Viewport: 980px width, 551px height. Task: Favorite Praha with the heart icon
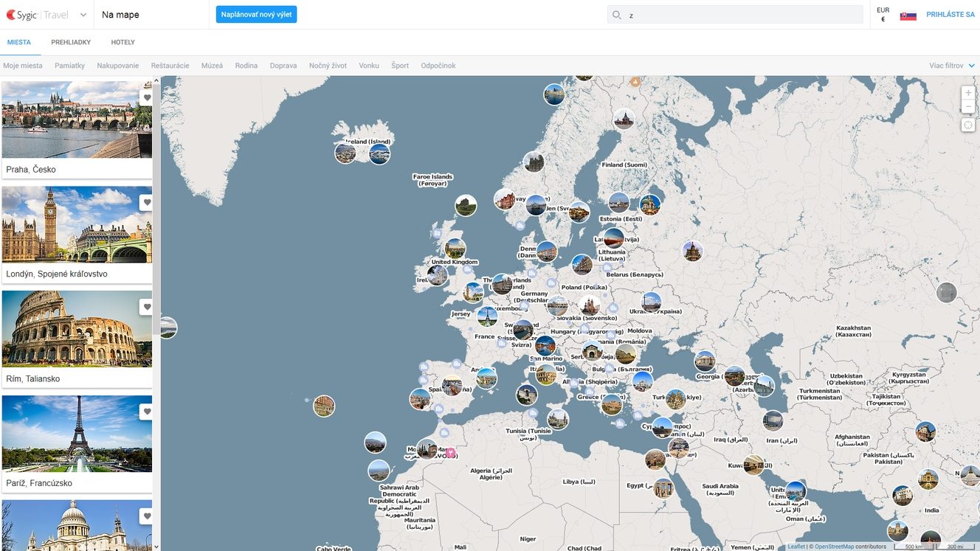(x=147, y=97)
